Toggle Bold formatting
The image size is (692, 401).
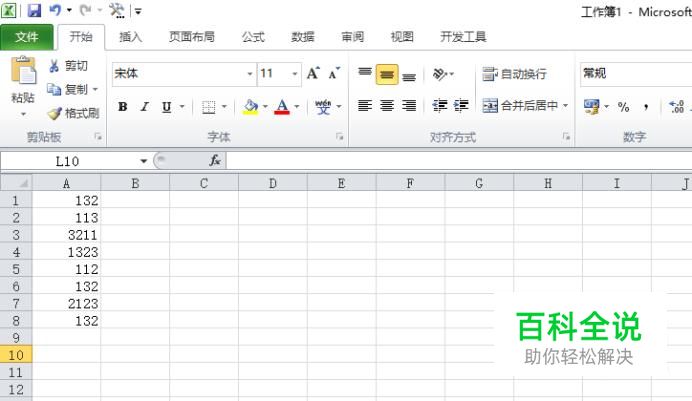point(123,107)
